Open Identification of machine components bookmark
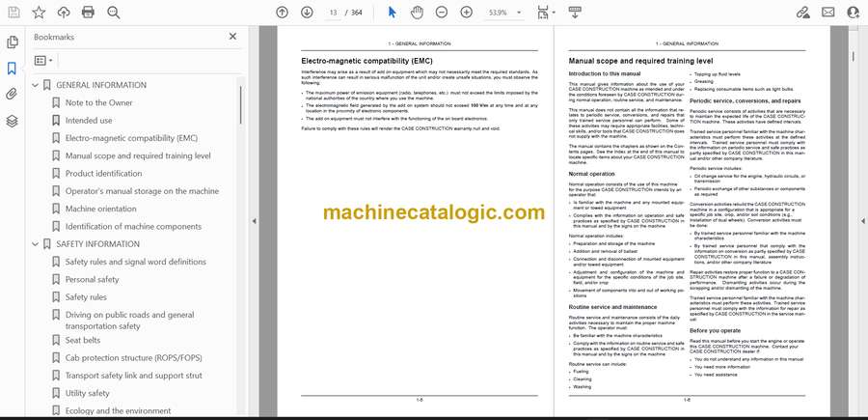This screenshot has width=868, height=420. (x=133, y=227)
